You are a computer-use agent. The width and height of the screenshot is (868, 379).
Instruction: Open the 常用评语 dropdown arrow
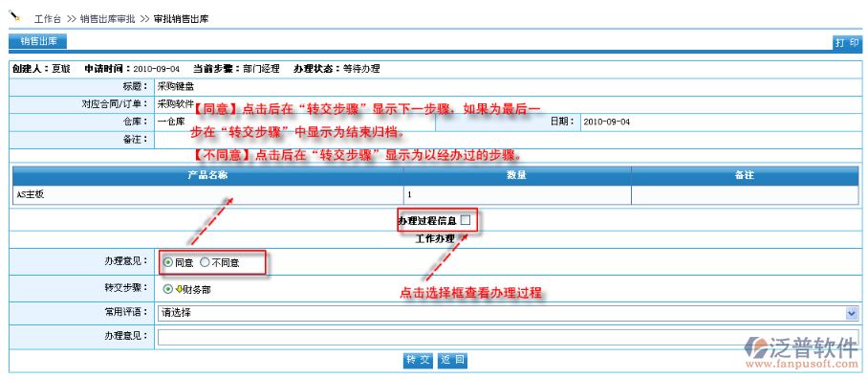click(852, 313)
